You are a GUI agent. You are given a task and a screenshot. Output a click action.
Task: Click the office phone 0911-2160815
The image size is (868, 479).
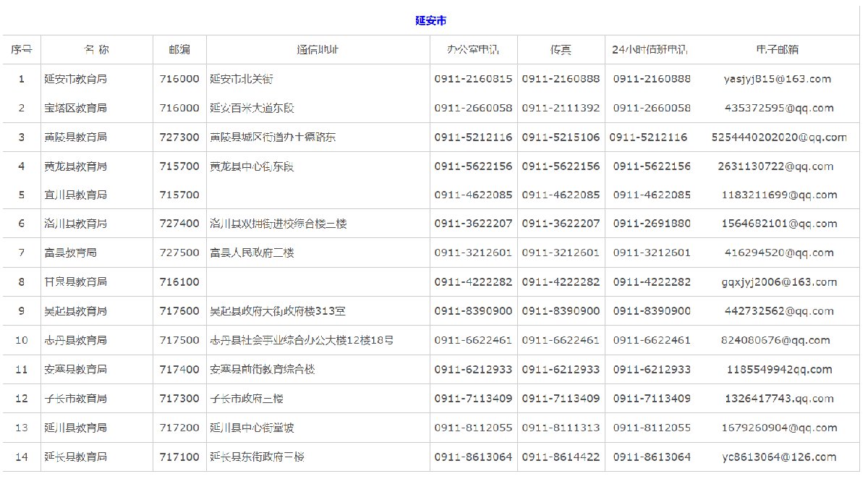[x=473, y=79]
